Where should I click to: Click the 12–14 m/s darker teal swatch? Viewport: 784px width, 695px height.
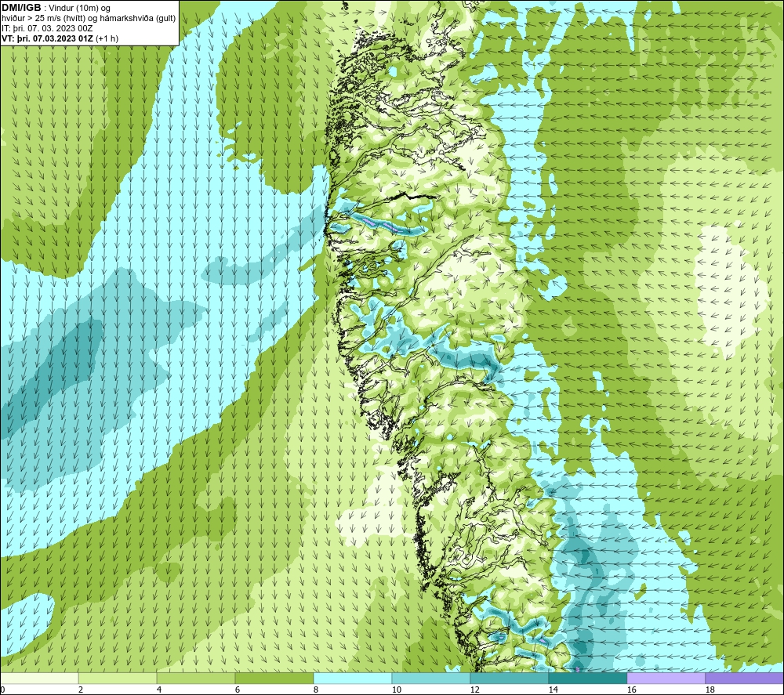click(509, 678)
